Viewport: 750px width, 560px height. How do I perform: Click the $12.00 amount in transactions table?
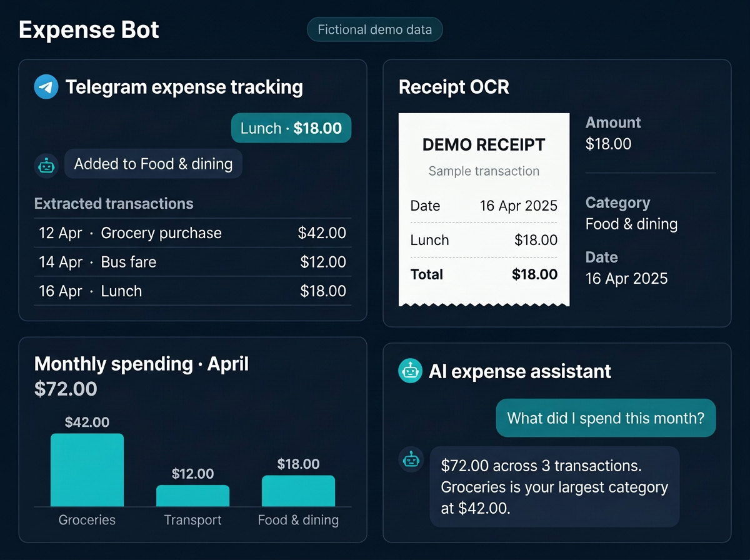[323, 262]
